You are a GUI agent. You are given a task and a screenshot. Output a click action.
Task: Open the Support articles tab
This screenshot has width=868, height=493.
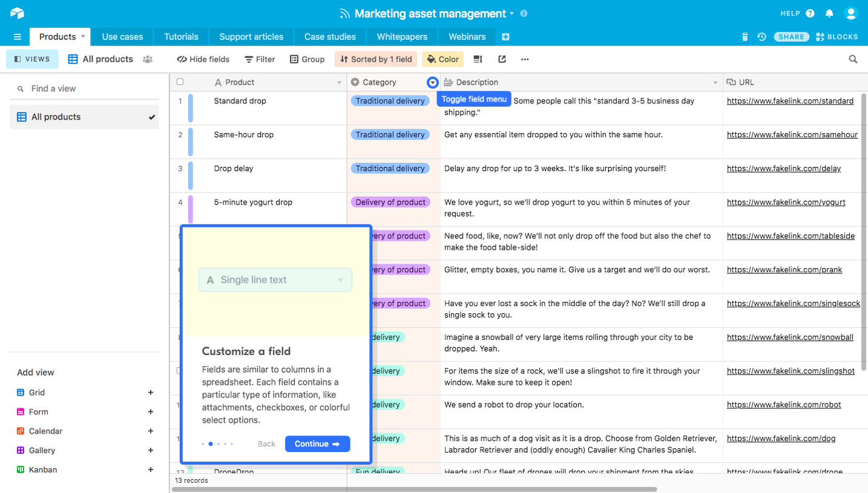[x=251, y=37]
